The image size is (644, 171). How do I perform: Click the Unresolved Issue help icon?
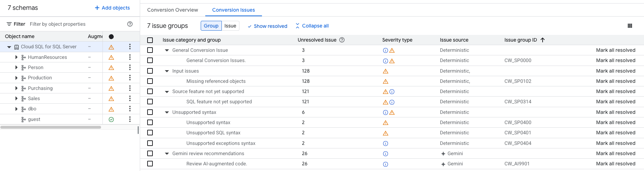pyautogui.click(x=342, y=40)
